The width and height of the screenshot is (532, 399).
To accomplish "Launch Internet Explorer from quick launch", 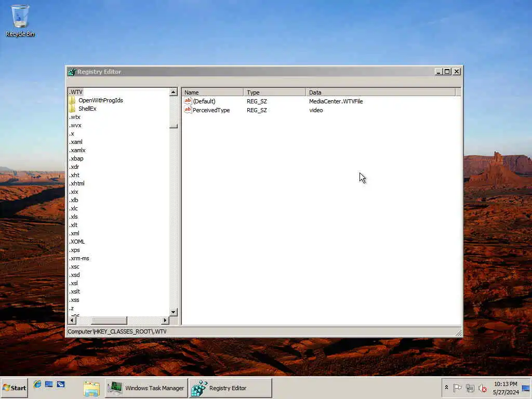I will (37, 384).
